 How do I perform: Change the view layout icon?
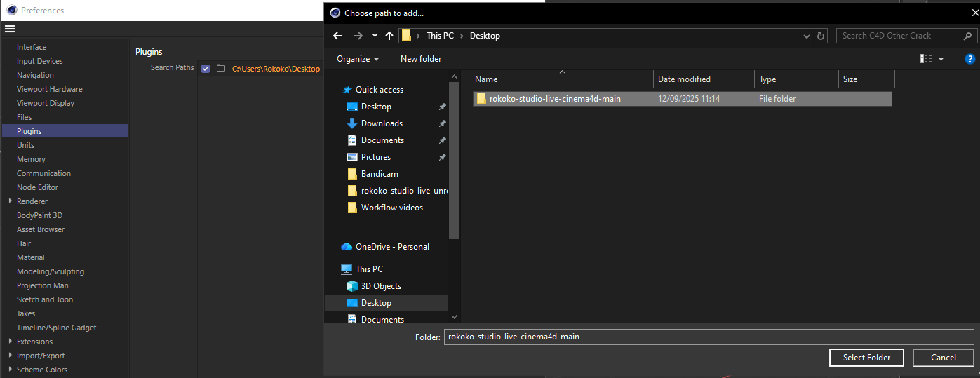tap(926, 59)
